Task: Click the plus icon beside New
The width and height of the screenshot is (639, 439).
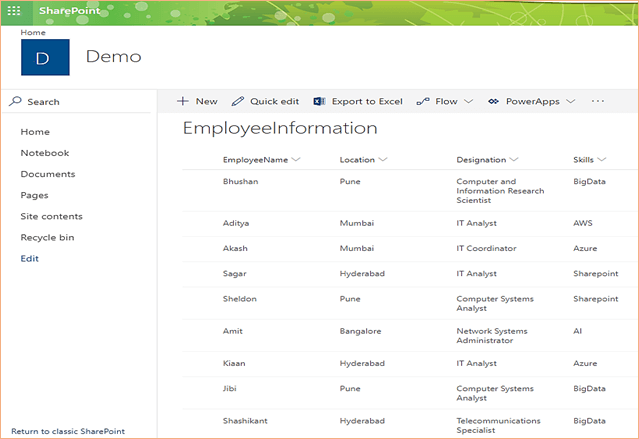Action: tap(183, 101)
